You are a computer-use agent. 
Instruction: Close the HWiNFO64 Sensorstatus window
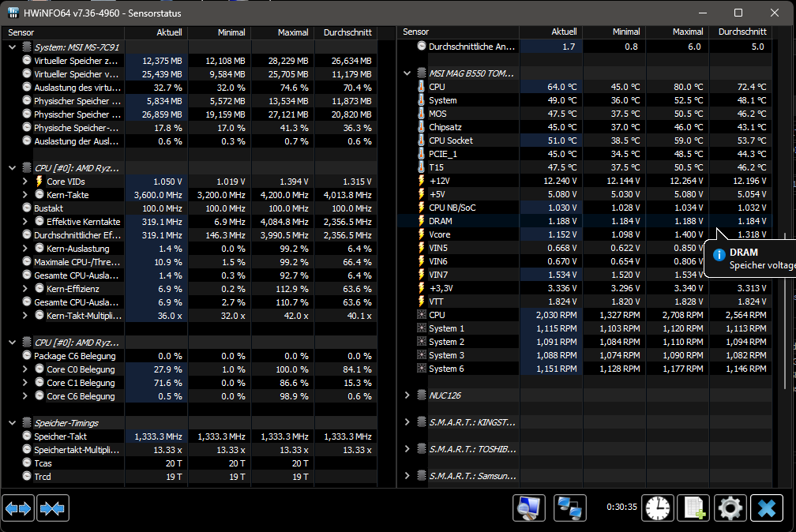point(774,13)
